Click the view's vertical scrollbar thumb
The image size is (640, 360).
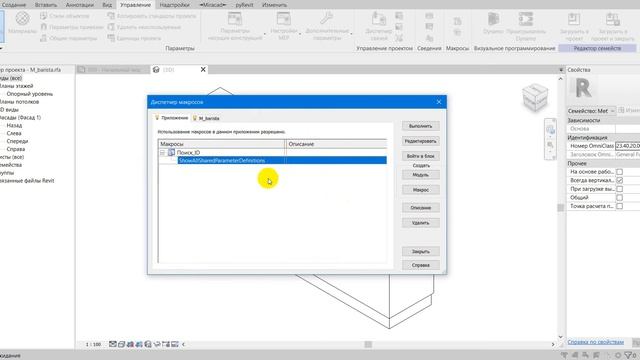(560, 207)
